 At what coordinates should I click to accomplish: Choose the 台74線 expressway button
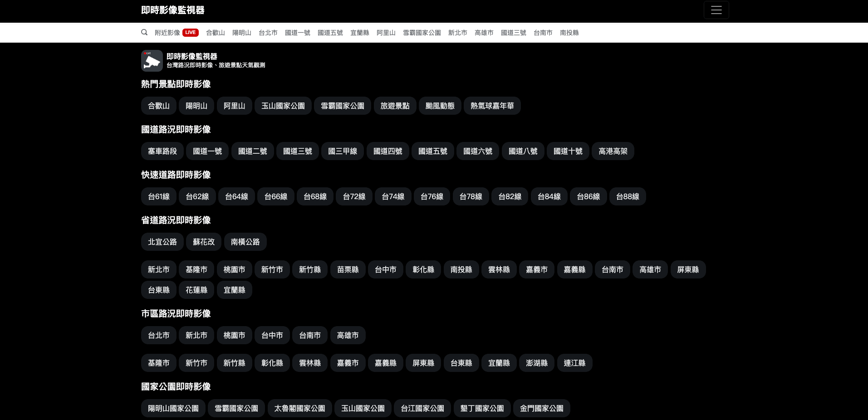pyautogui.click(x=393, y=196)
